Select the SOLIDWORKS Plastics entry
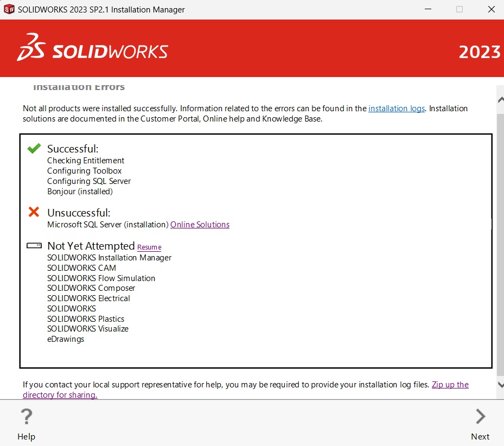 pos(86,319)
